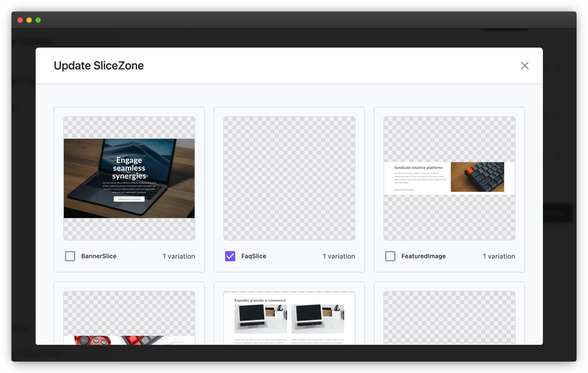Click the '1 variation' label for BannerSlice

pyautogui.click(x=179, y=256)
